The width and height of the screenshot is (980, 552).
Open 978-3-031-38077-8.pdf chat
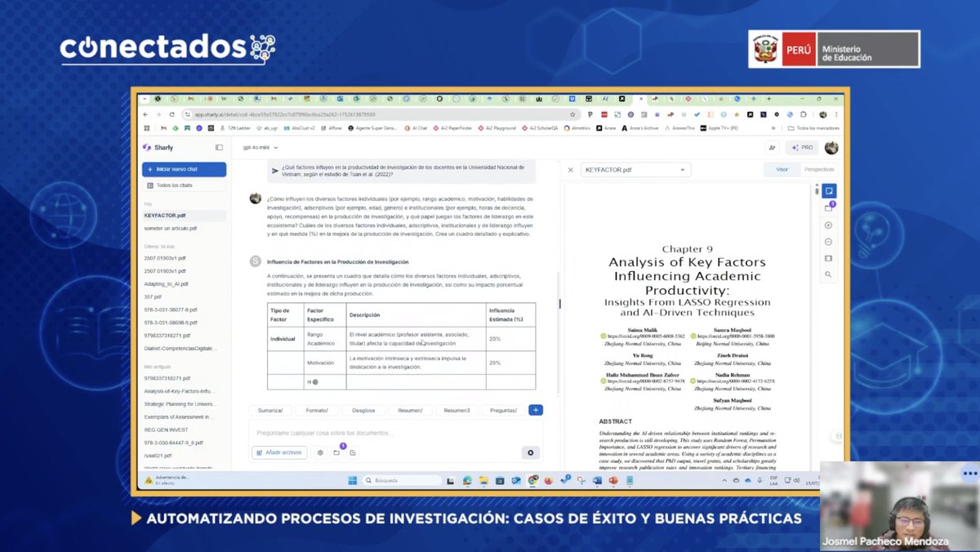coord(171,309)
